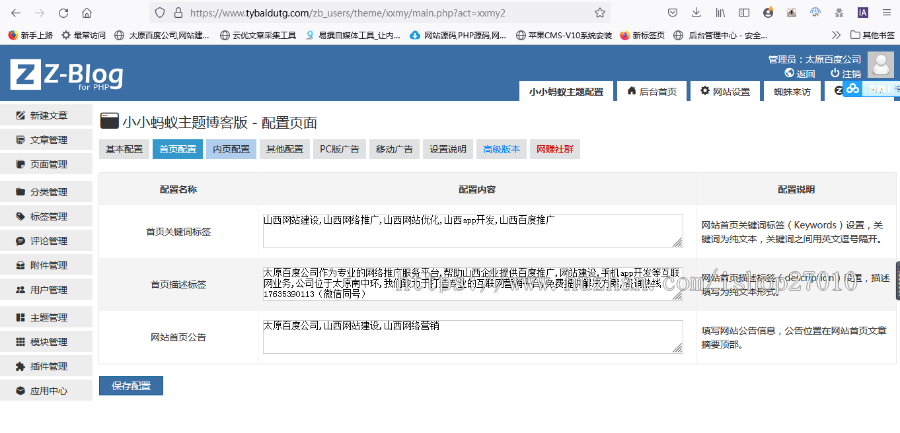Open the 新标签页 bookmark
The height and width of the screenshot is (433, 900).
[x=642, y=35]
